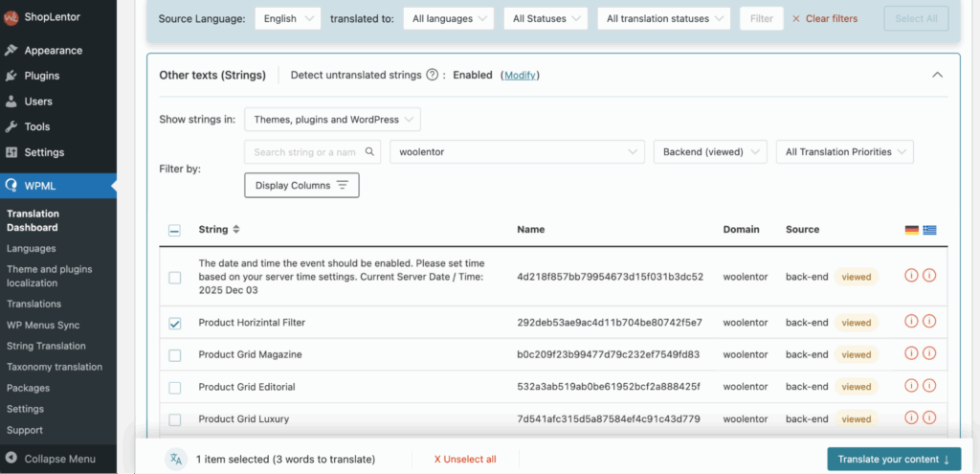Click German status icon for Product Grid Editorial
980x474 pixels.
click(911, 385)
